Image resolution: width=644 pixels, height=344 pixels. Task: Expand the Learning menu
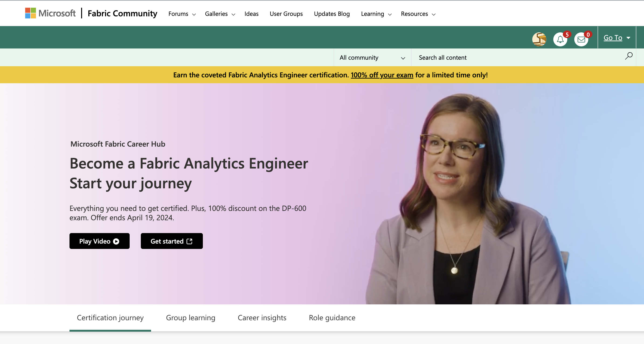coord(376,14)
